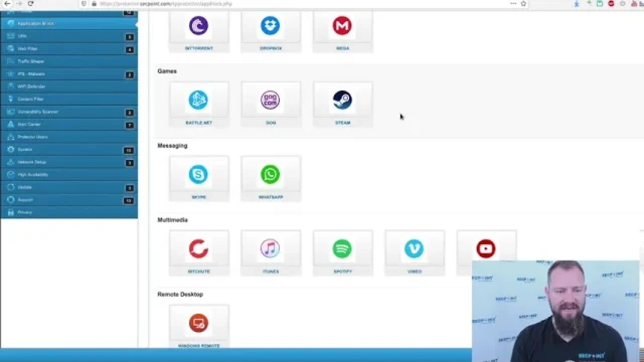Open the Web Filter sidebar menu

point(69,49)
